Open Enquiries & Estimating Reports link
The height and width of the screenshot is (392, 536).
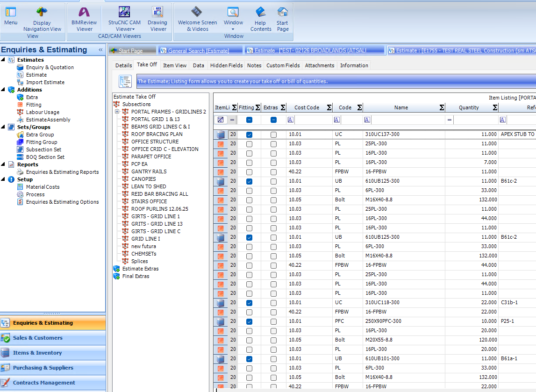(62, 172)
